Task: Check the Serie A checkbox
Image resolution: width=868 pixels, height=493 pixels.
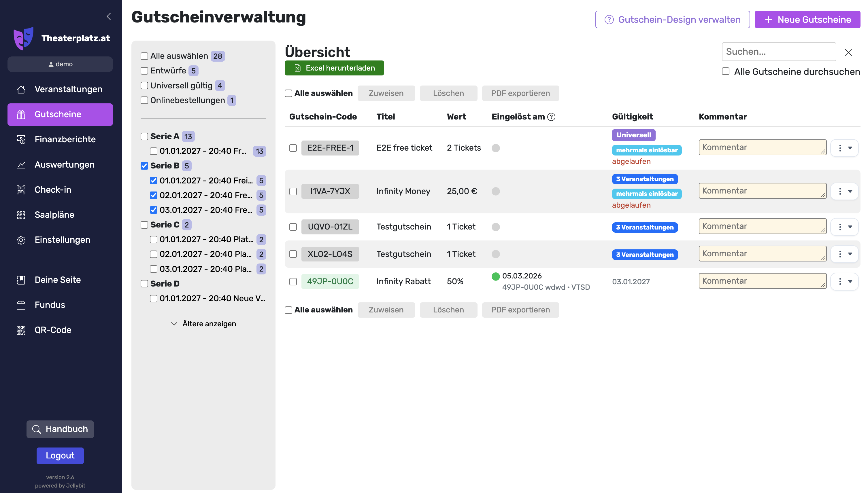Action: (144, 136)
